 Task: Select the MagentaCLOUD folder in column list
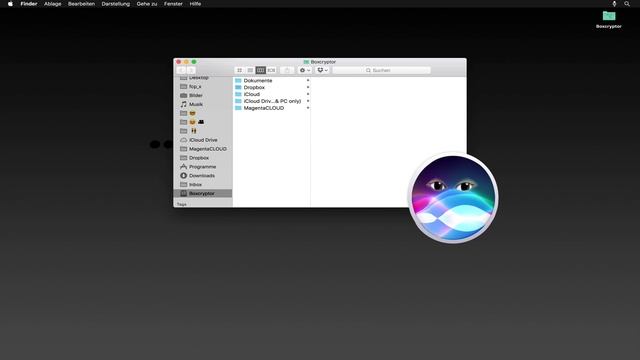pyautogui.click(x=271, y=108)
